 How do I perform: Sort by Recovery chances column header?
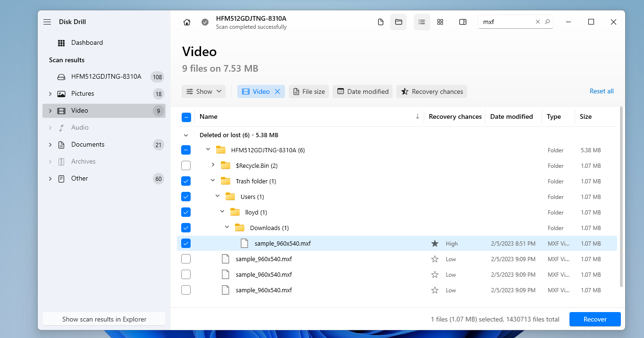(455, 116)
